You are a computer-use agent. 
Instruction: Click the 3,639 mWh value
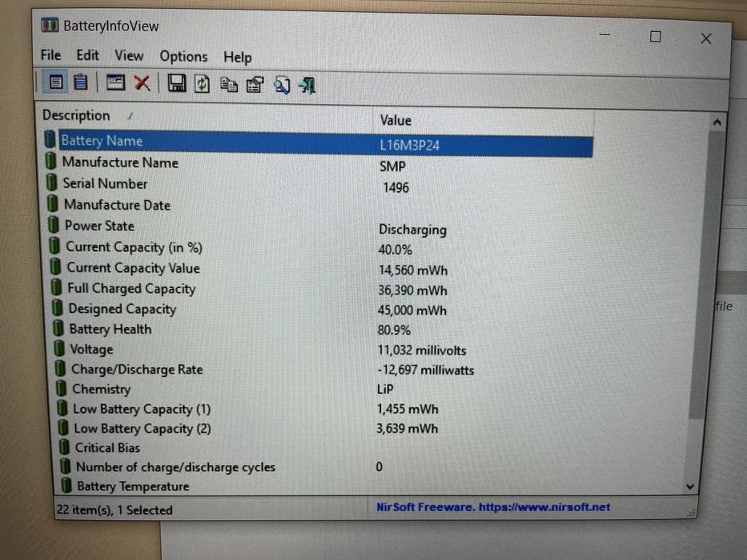(407, 428)
